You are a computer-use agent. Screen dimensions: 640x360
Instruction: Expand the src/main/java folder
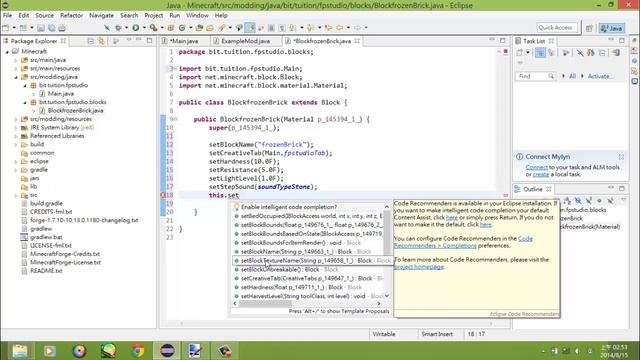16,60
